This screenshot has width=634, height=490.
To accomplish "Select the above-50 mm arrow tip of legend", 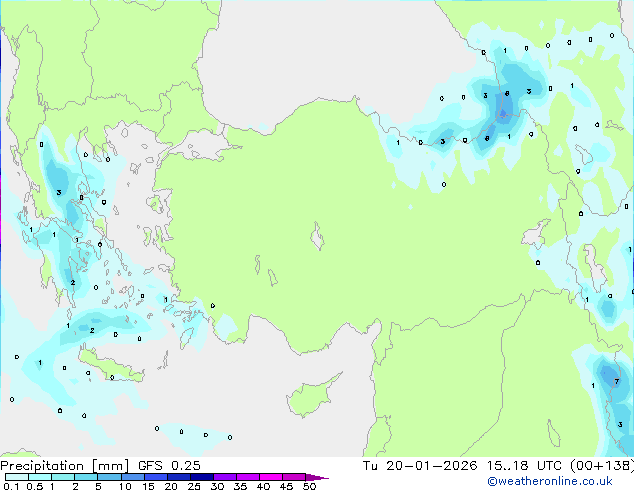I will (x=317, y=477).
